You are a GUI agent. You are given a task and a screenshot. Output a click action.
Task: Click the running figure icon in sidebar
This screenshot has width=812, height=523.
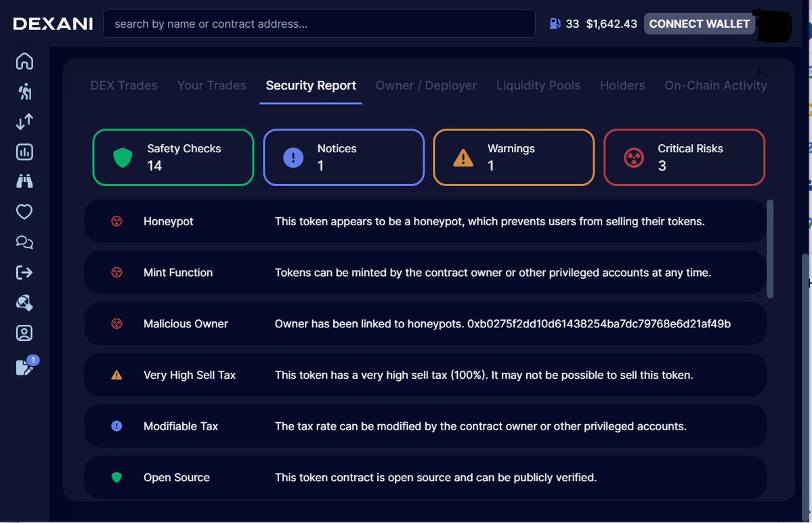point(24,91)
